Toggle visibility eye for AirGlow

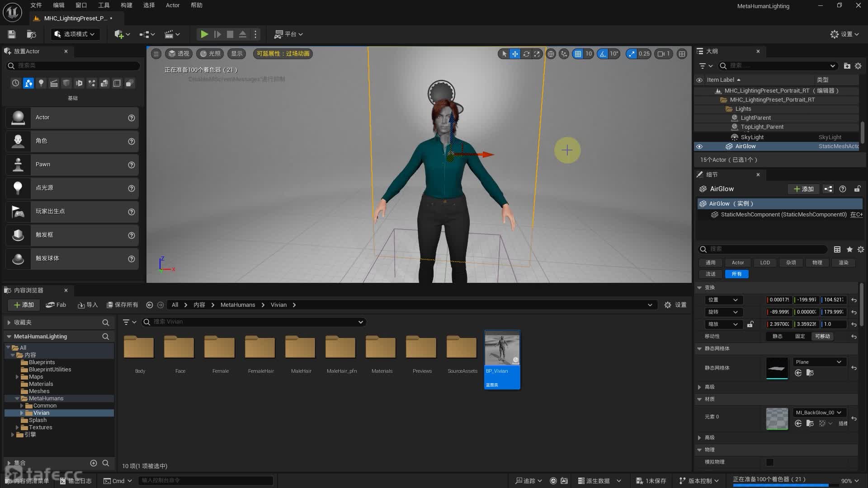(x=699, y=146)
